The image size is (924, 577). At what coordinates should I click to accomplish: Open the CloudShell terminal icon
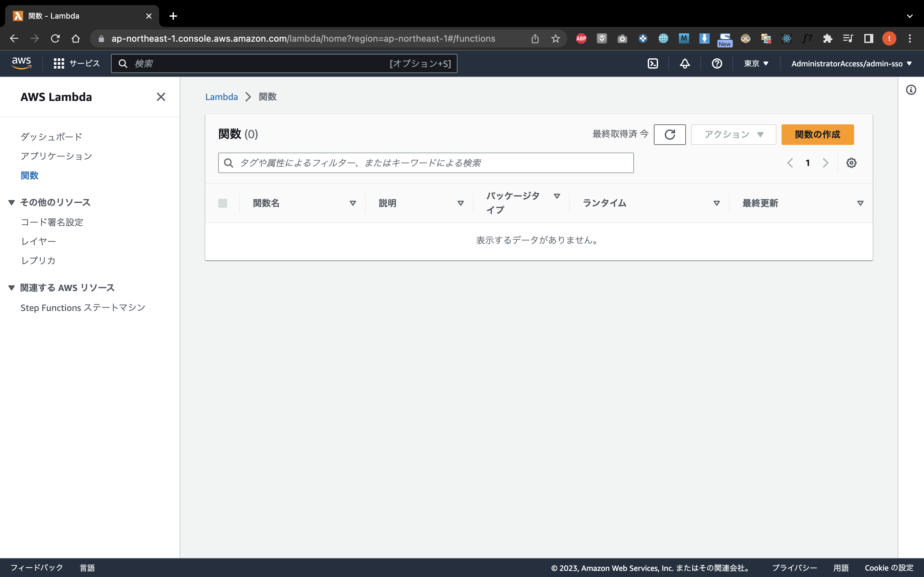pos(653,63)
